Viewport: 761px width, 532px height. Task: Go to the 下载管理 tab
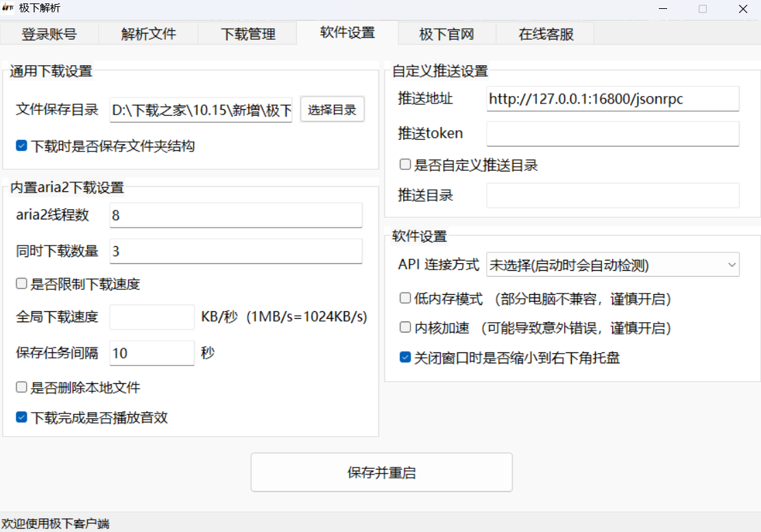coord(247,34)
